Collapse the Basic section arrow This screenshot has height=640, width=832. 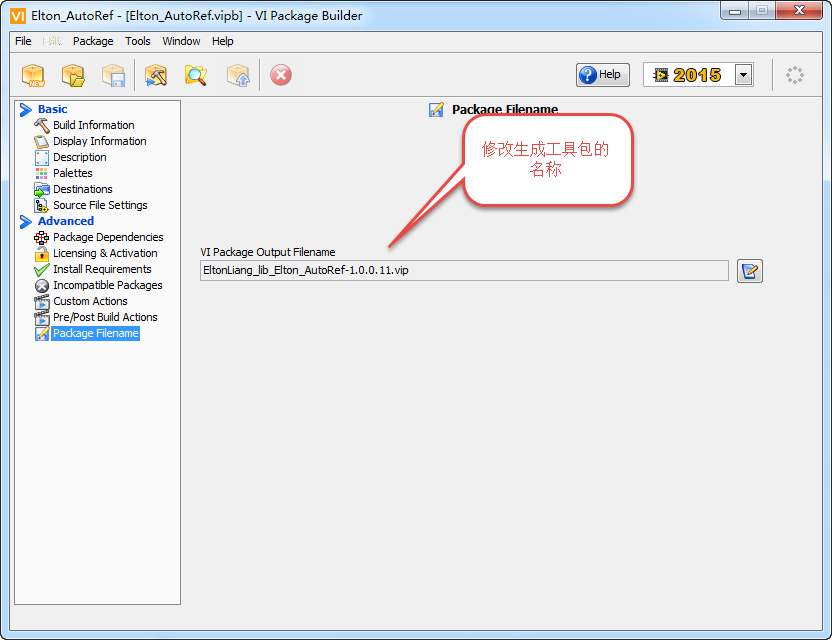click(25, 110)
